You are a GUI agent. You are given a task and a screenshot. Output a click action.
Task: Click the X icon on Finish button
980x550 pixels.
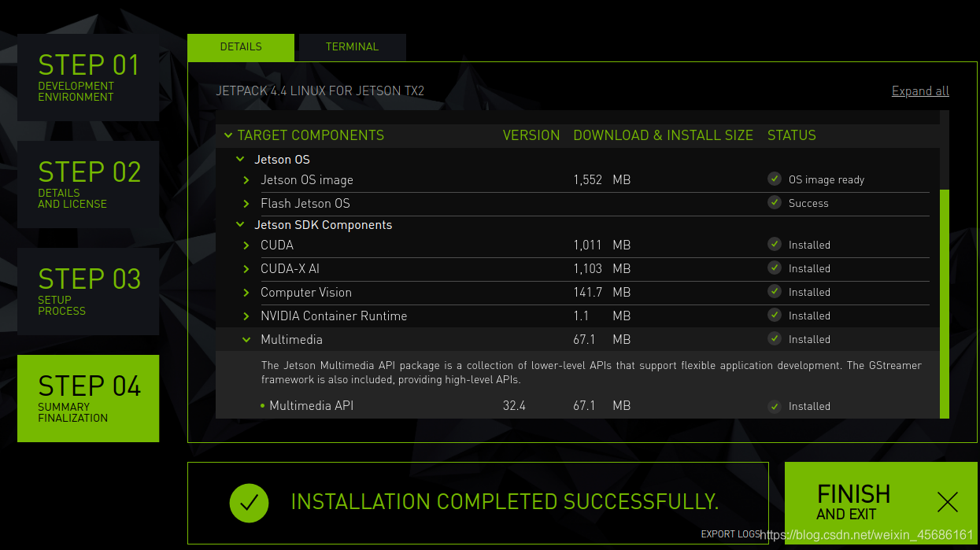click(x=948, y=502)
